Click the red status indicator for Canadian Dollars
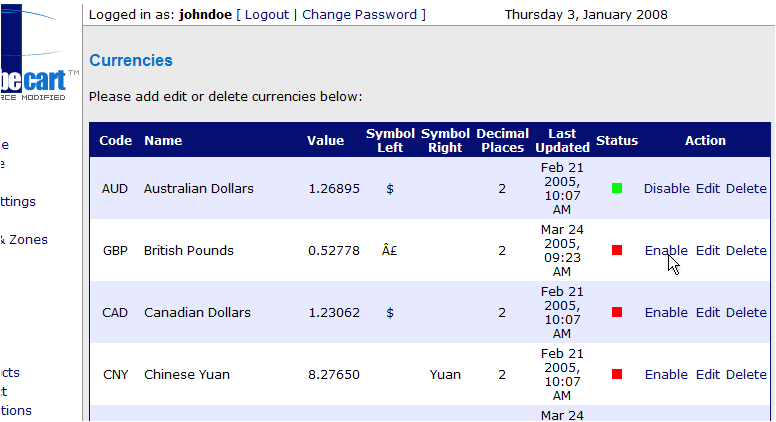This screenshot has width=776, height=422. point(617,312)
